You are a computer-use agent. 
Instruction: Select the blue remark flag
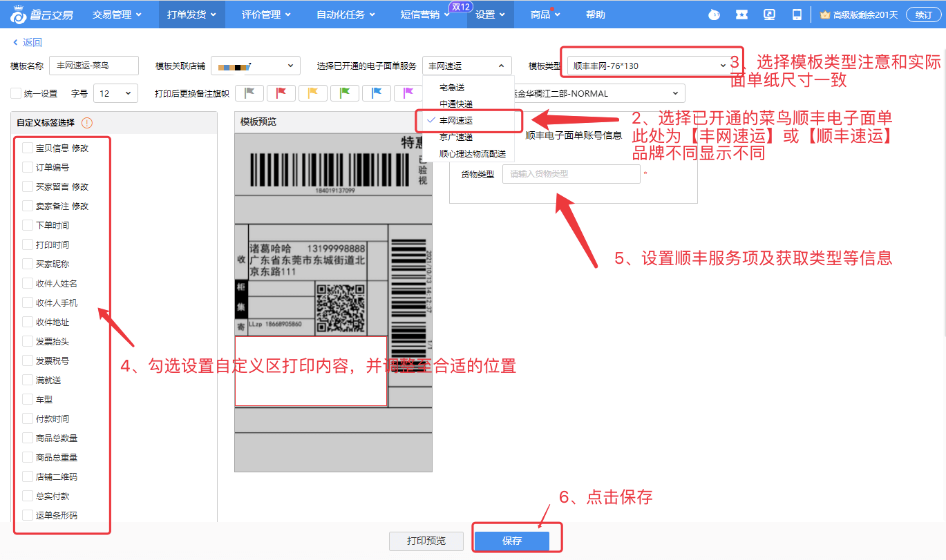(377, 93)
